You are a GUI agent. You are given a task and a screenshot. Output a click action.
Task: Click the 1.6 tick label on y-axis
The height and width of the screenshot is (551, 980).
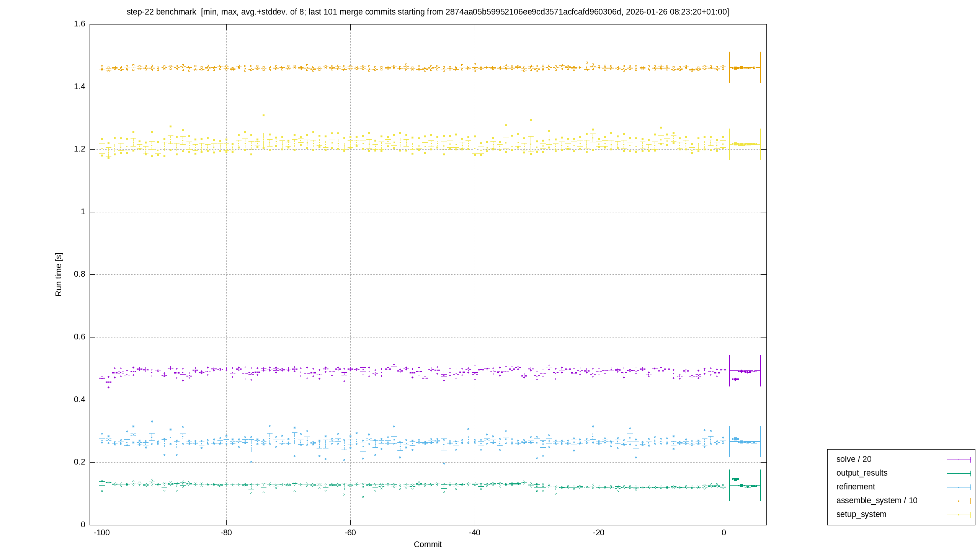click(x=80, y=24)
